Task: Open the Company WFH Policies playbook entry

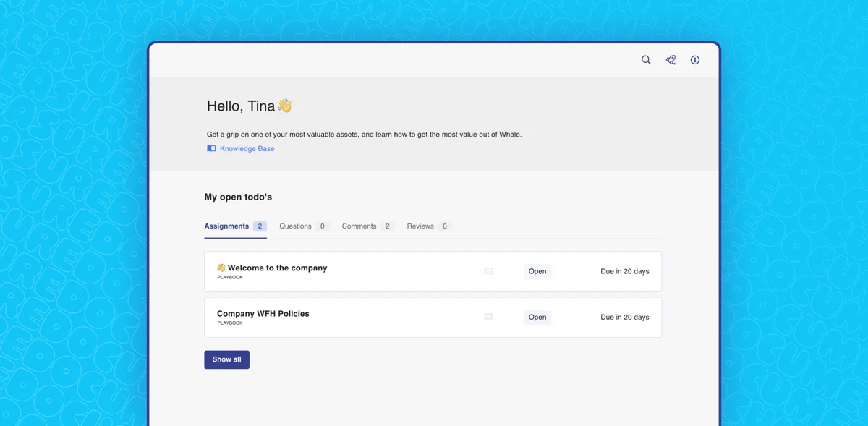Action: 263,313
